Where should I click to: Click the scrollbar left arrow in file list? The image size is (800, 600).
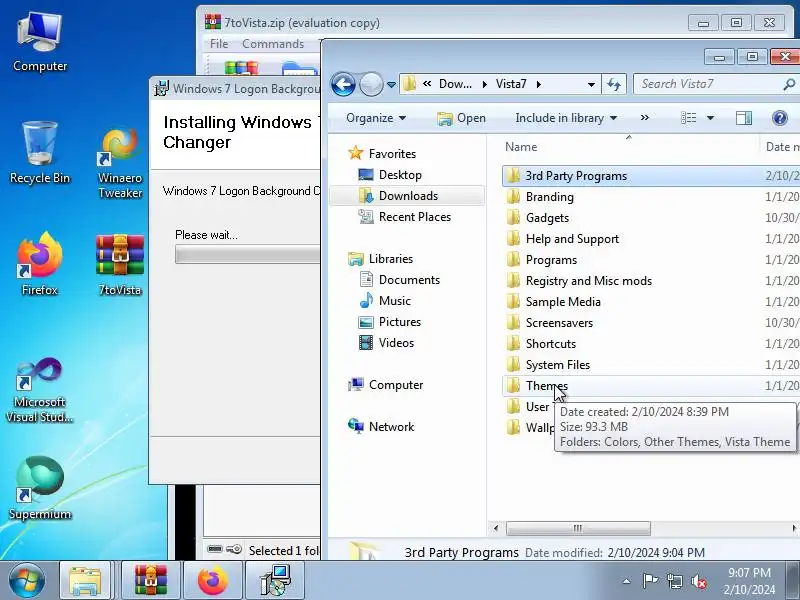(x=496, y=528)
